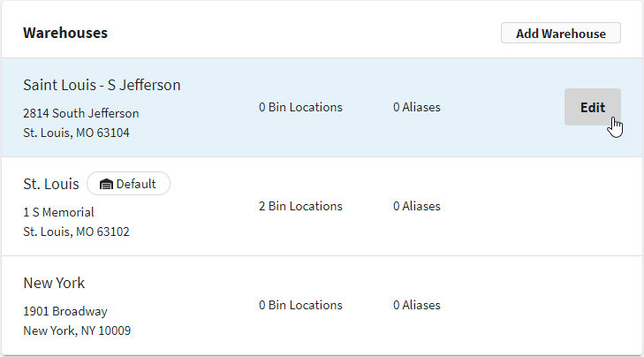
Task: Click the Default label text in badge
Action: click(x=136, y=184)
